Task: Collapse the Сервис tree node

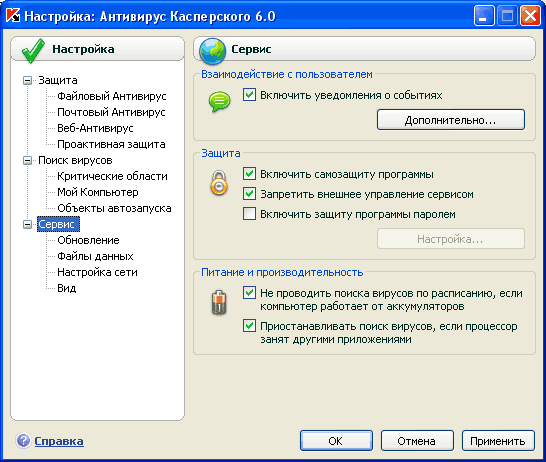Action: [27, 225]
